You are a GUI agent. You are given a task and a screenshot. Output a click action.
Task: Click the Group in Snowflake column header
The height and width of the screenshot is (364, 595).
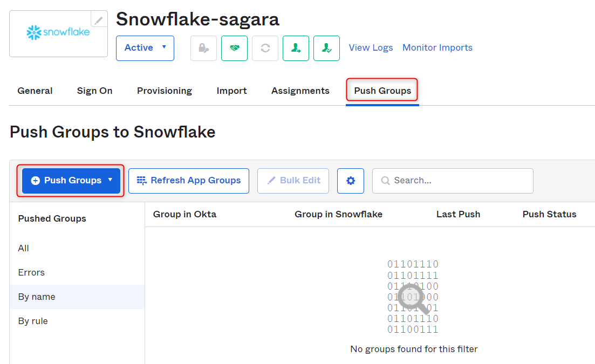coord(338,215)
